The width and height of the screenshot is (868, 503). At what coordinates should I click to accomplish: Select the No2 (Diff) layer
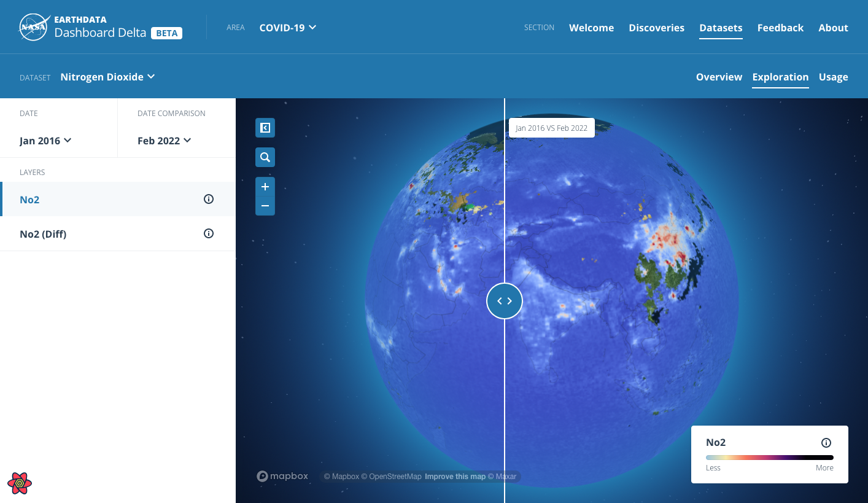pyautogui.click(x=43, y=233)
